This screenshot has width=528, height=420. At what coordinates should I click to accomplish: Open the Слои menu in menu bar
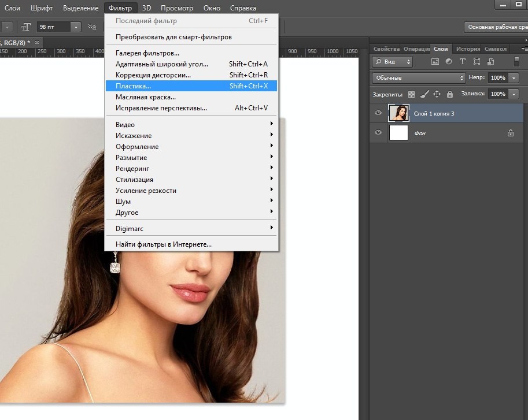pos(13,8)
